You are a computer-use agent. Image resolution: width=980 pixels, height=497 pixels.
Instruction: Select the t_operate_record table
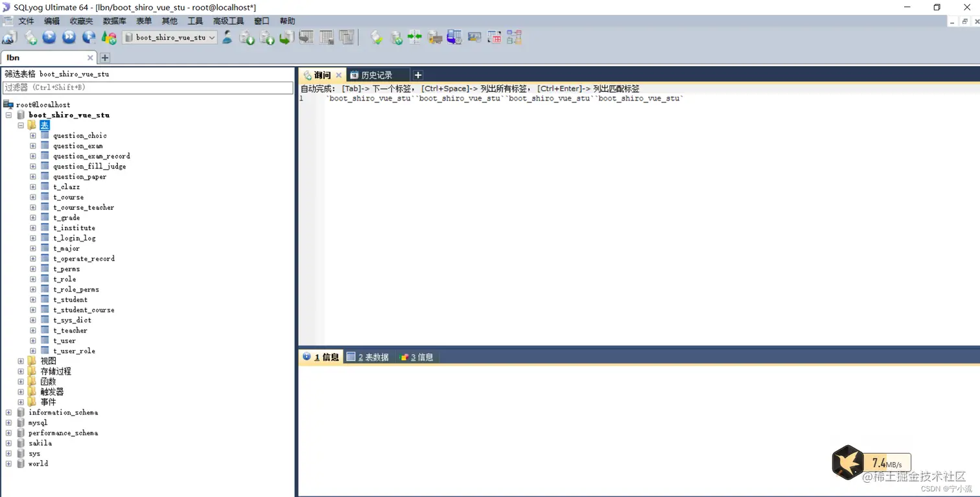[84, 259]
